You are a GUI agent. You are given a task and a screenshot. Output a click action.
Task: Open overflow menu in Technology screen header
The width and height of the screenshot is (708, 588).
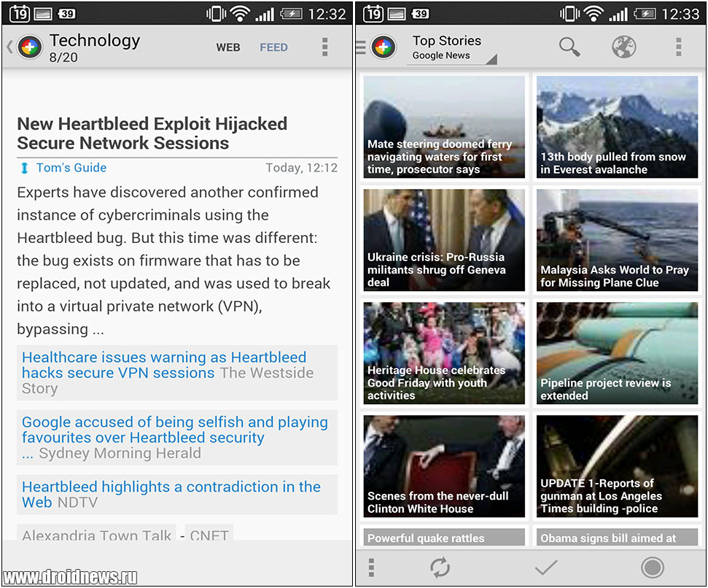tap(324, 47)
